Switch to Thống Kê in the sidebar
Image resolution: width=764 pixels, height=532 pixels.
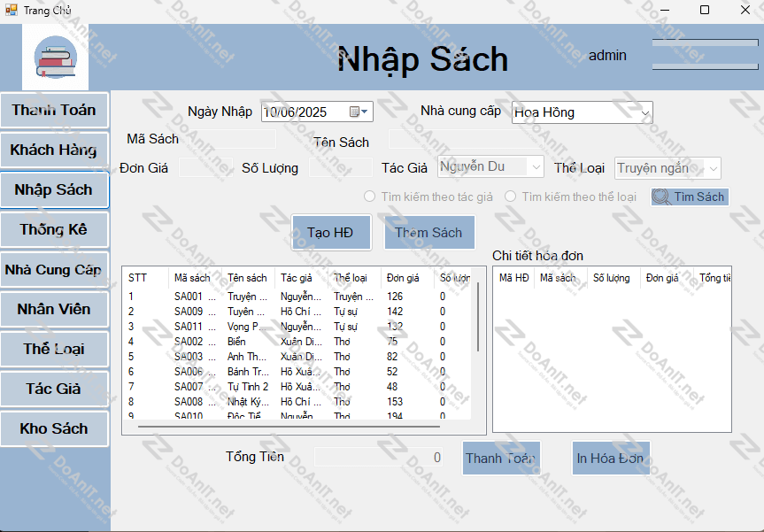coord(54,229)
